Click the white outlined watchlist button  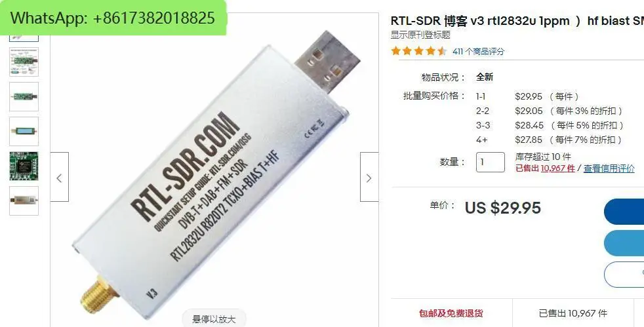click(624, 274)
